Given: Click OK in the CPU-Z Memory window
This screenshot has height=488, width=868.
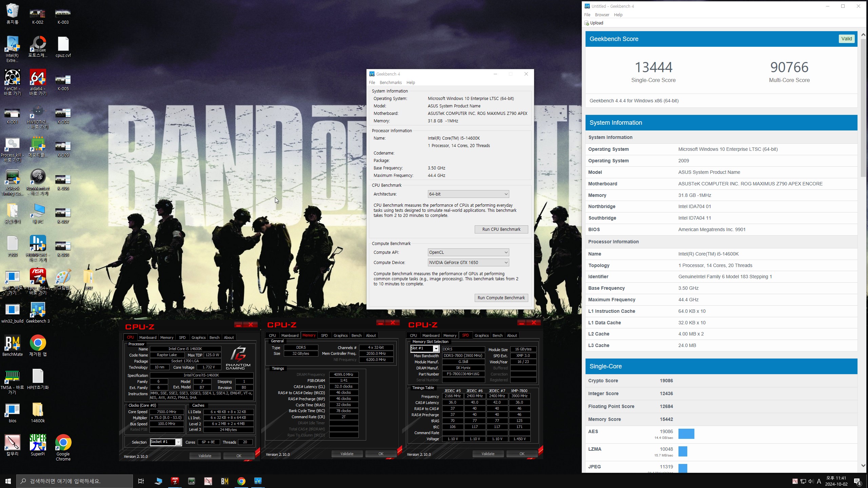Looking at the screenshot, I should pyautogui.click(x=381, y=454).
